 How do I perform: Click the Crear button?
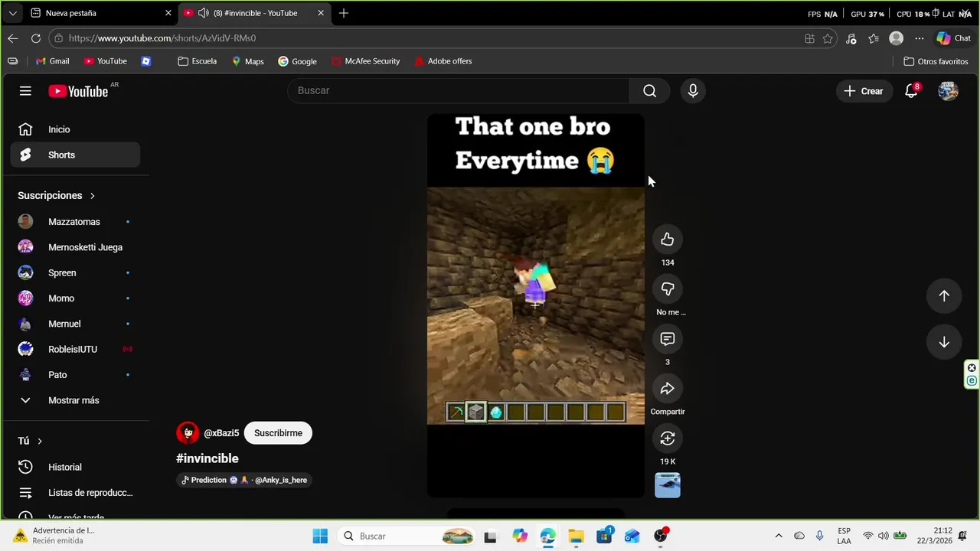(x=864, y=91)
